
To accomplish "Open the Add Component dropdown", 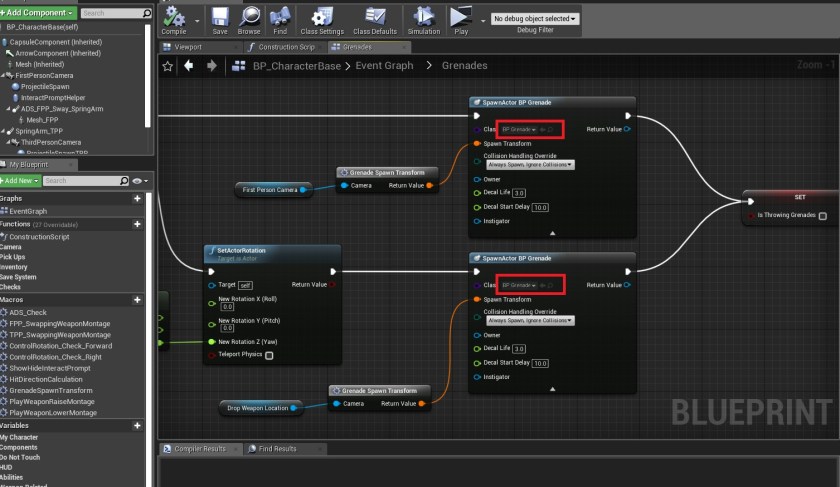I will click(38, 13).
